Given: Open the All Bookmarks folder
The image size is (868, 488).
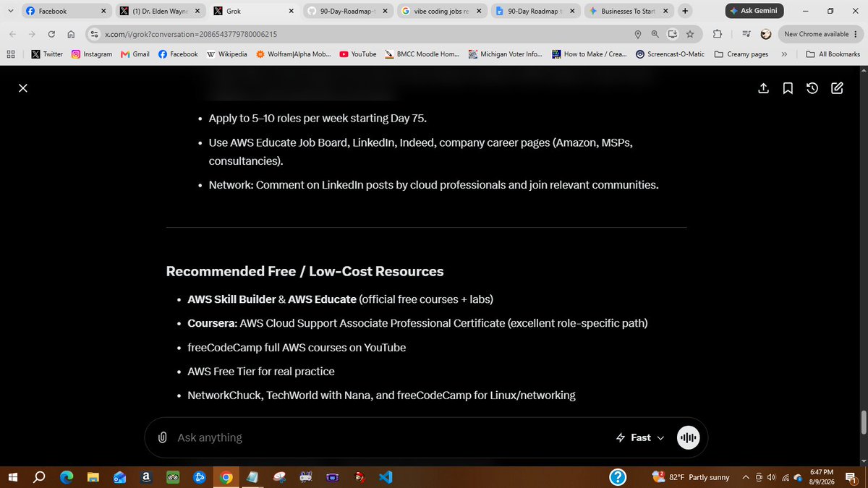Looking at the screenshot, I should click(833, 54).
